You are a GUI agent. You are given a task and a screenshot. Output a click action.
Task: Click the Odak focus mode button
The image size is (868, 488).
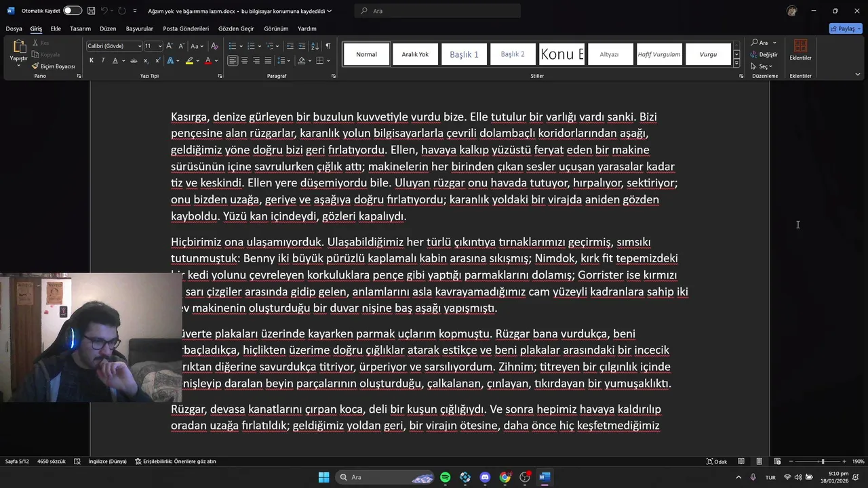click(717, 462)
